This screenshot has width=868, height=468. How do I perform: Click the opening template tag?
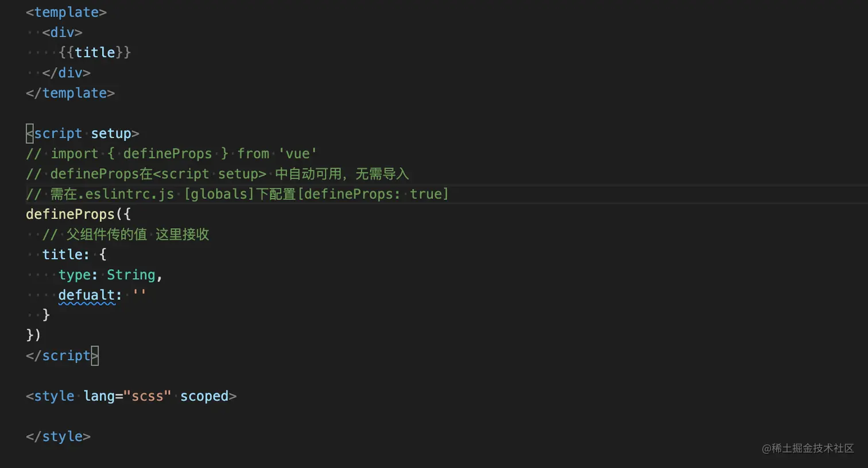click(66, 12)
